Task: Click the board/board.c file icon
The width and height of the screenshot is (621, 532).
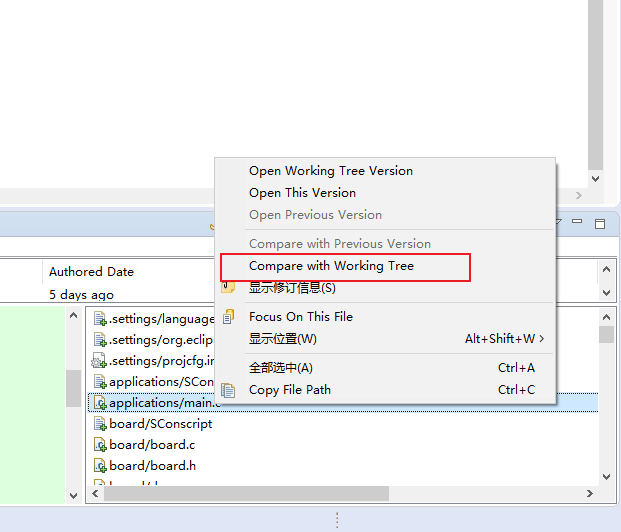Action: pos(100,445)
